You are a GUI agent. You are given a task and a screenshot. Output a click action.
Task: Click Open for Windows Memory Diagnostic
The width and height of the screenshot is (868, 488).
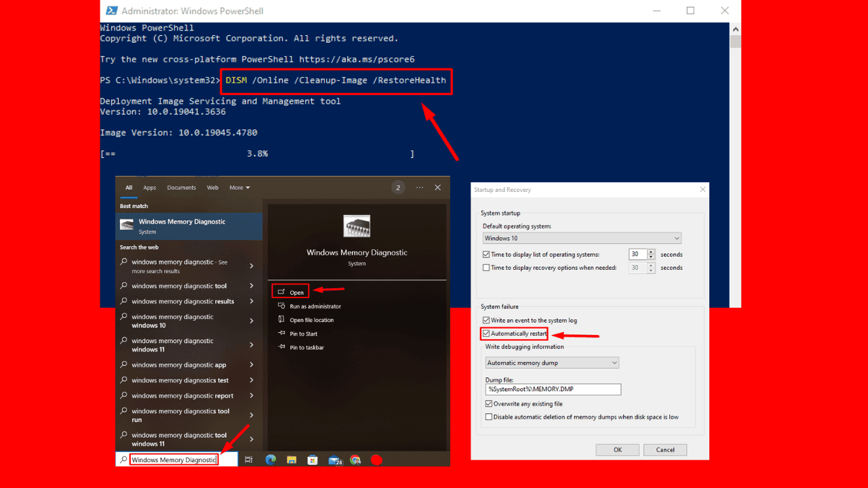(x=290, y=291)
